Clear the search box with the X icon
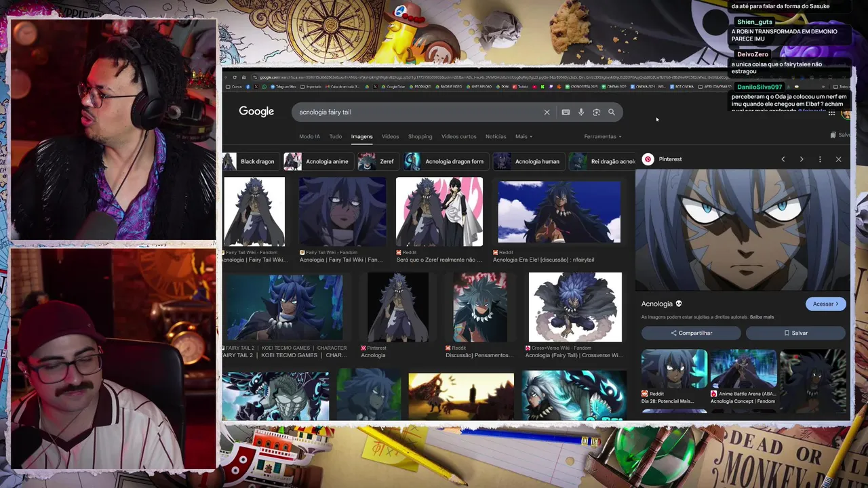Screen dimensions: 868x488 [x=547, y=113]
